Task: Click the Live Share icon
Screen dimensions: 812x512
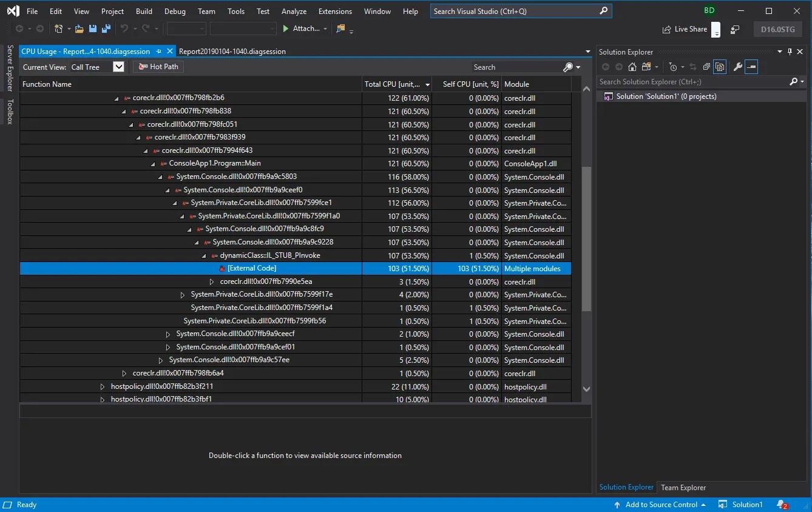Action: point(667,29)
